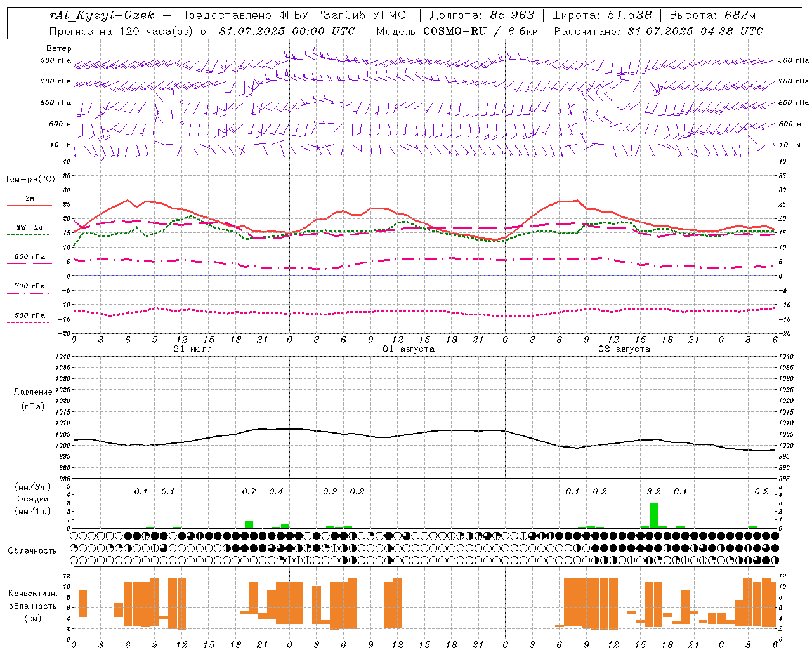Click the (мм/3ч.) precipitation unit label
Image resolution: width=812 pixels, height=650 pixels.
pyautogui.click(x=33, y=487)
